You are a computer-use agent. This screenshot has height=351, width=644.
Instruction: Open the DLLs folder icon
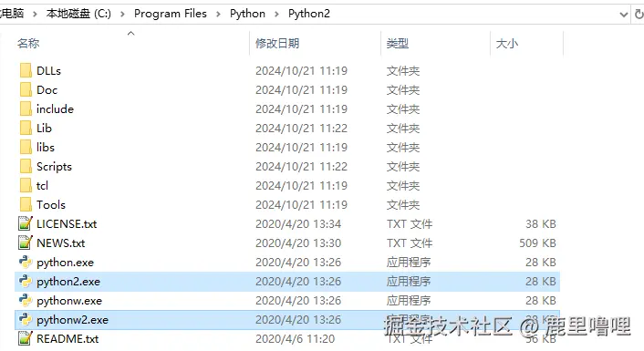click(26, 70)
